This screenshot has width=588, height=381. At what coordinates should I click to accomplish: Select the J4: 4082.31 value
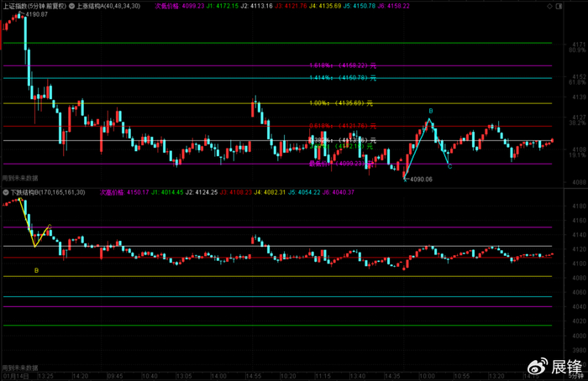click(x=270, y=192)
